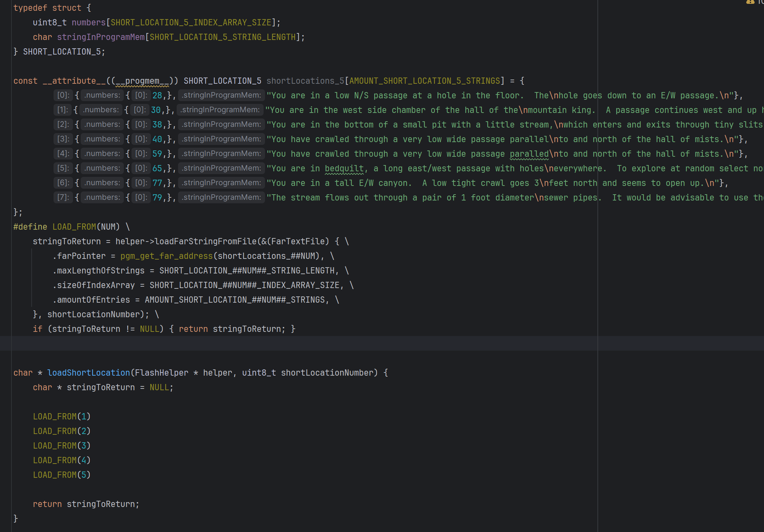Click AMOUNT_SHORT_LOCATION_5_STRINGS in array declaration
Screen dimensions: 764x532
point(424,81)
